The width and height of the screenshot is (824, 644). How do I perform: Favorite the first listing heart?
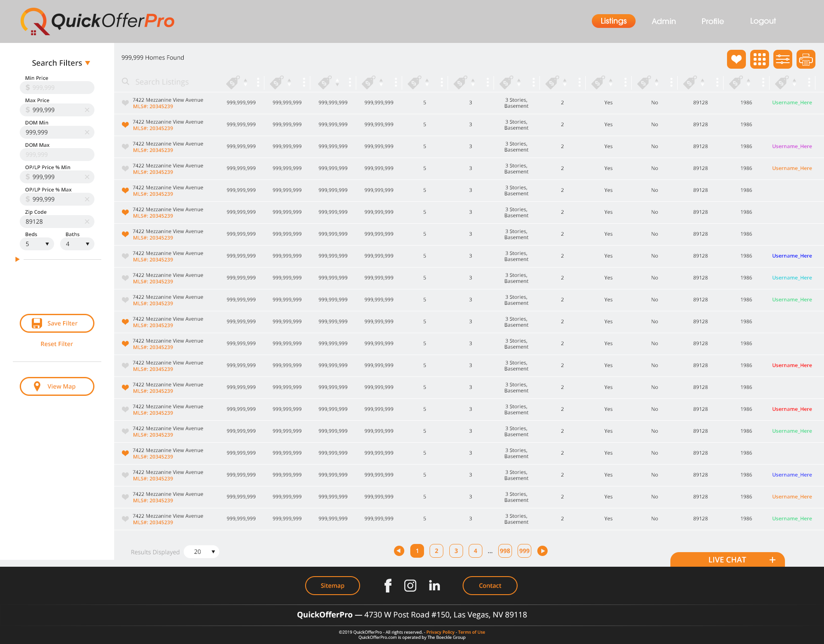(x=125, y=103)
